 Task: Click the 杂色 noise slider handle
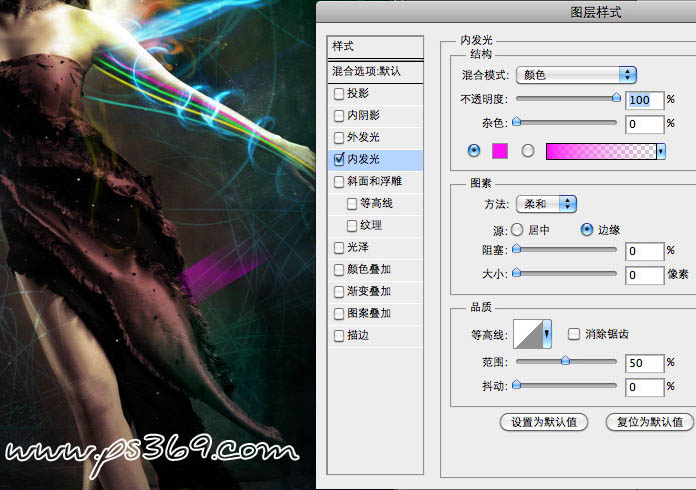[x=516, y=121]
